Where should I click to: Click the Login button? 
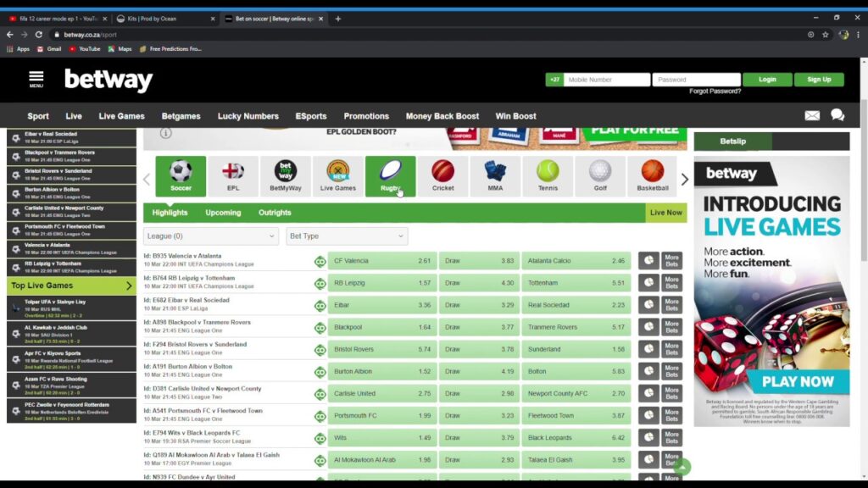(767, 80)
